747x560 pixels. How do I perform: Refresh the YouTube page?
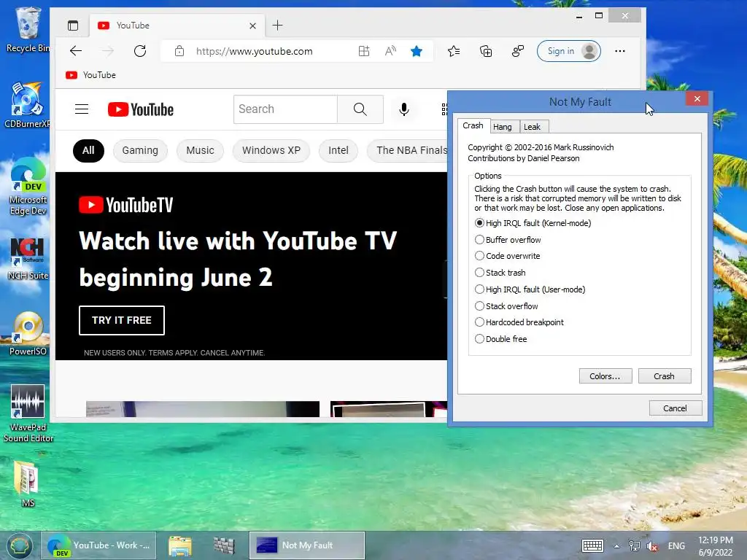(139, 51)
